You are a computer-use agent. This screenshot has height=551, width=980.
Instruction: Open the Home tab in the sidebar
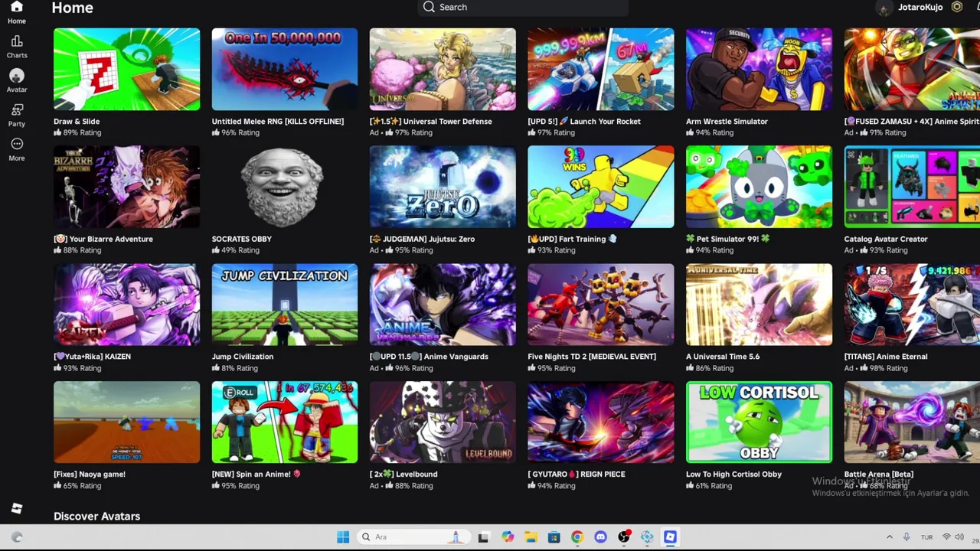(17, 13)
